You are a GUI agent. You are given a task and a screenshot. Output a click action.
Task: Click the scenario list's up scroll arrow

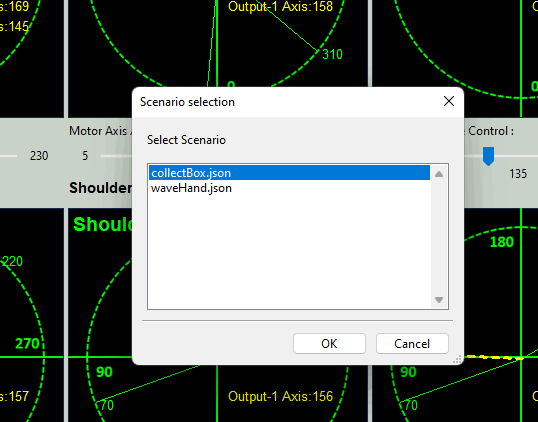point(439,174)
